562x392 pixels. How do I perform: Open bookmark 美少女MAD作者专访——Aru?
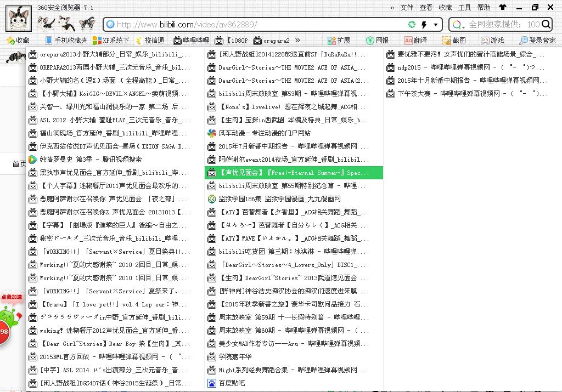point(294,344)
